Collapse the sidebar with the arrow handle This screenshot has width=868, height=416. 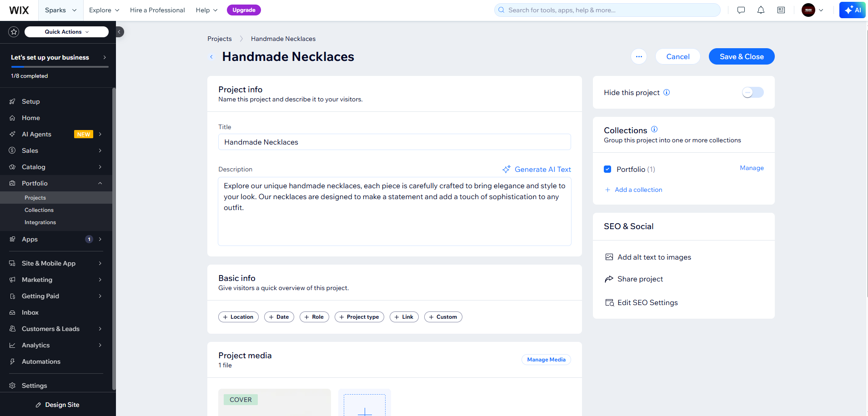[120, 32]
